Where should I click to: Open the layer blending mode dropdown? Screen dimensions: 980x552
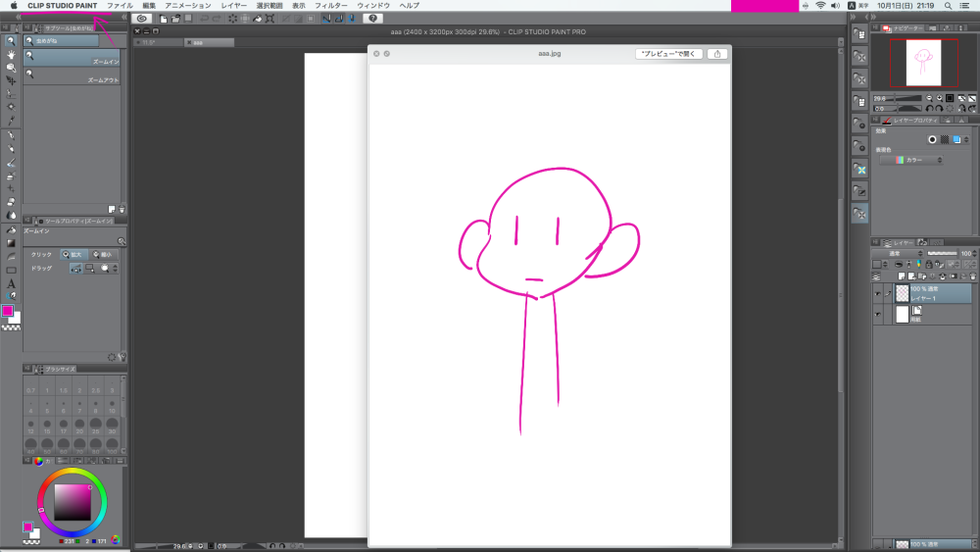pos(900,253)
